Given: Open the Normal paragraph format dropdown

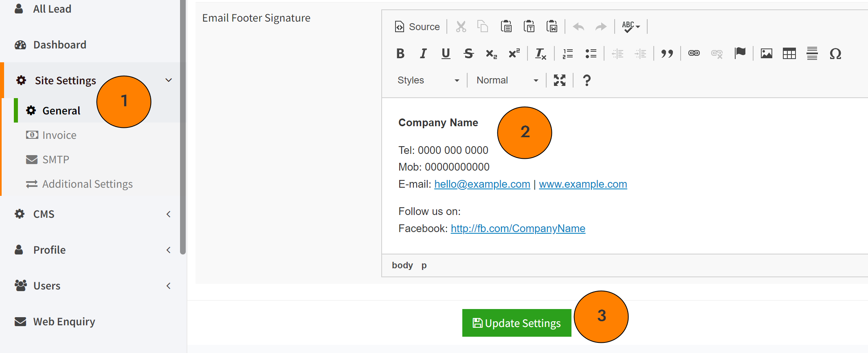Looking at the screenshot, I should [507, 80].
